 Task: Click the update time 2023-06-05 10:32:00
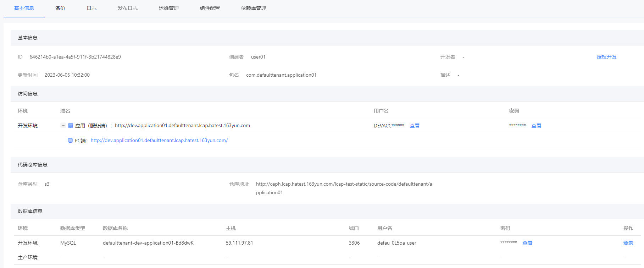coord(67,75)
